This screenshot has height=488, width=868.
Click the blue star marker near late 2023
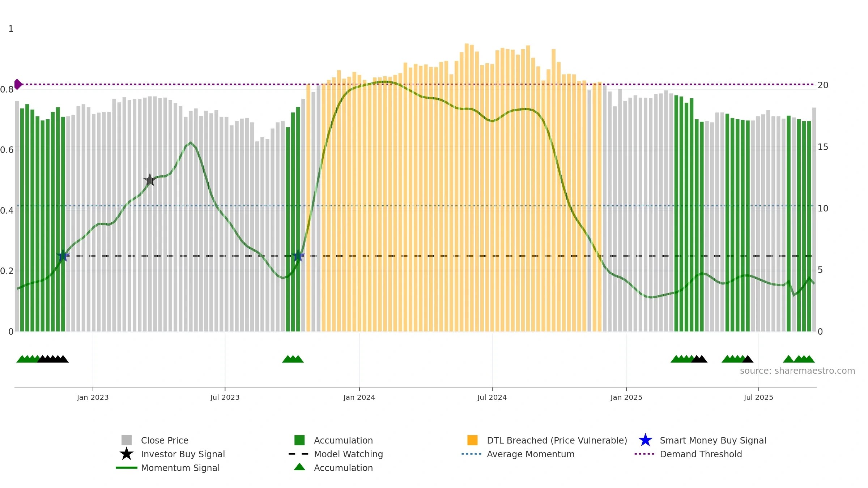[x=298, y=256]
